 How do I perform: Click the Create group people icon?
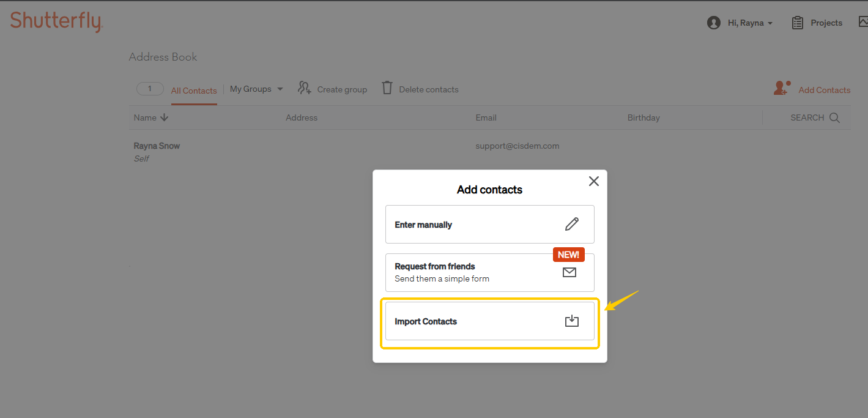click(x=305, y=88)
